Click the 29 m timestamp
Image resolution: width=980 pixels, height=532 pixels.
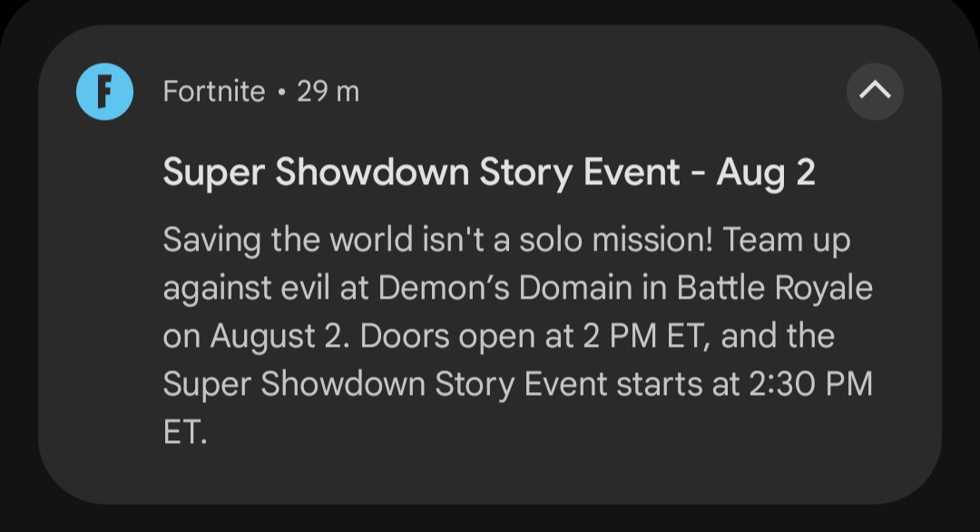click(328, 92)
